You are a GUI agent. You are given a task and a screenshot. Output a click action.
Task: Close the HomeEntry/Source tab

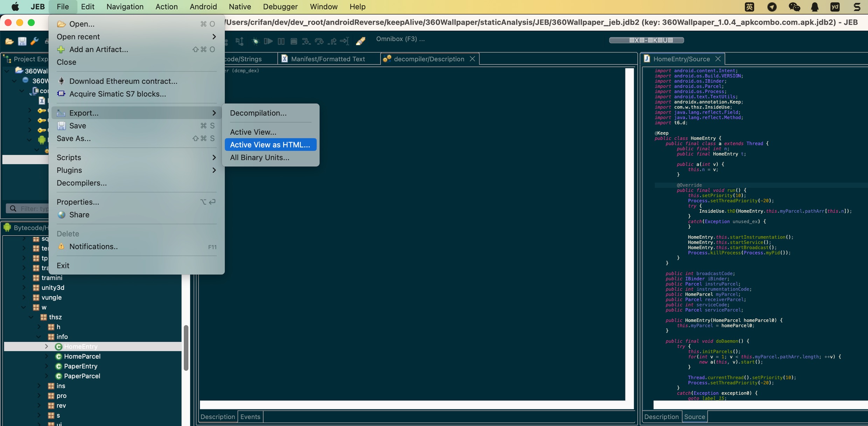718,59
